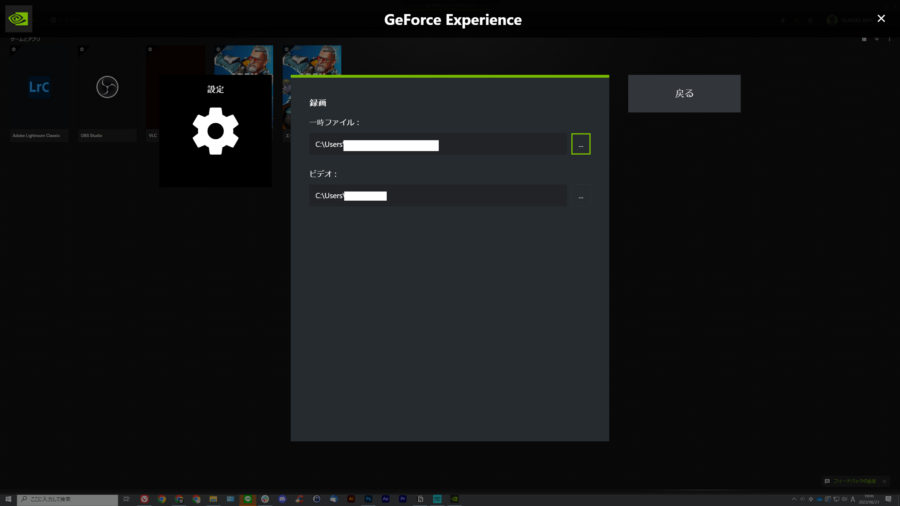This screenshot has height=506, width=900.
Task: Open Notion from taskbar
Action: [420, 499]
